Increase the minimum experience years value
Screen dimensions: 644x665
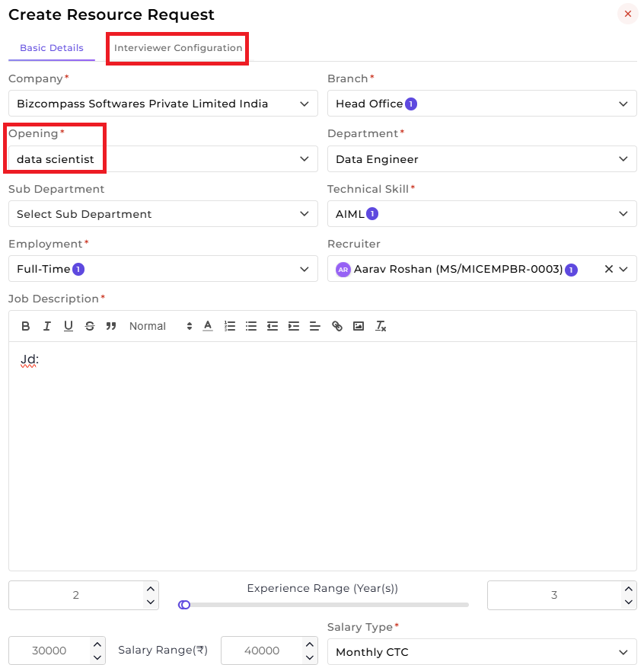pyautogui.click(x=151, y=589)
